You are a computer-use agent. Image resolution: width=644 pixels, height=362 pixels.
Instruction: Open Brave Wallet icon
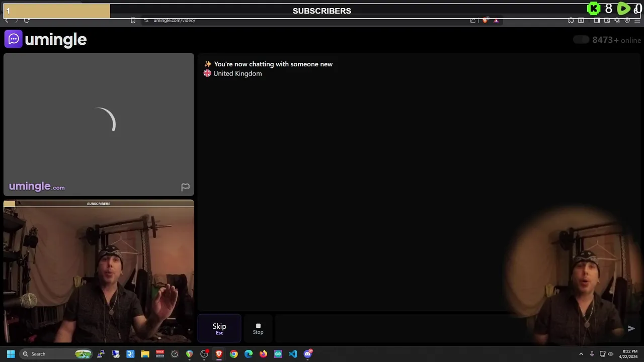click(607, 20)
